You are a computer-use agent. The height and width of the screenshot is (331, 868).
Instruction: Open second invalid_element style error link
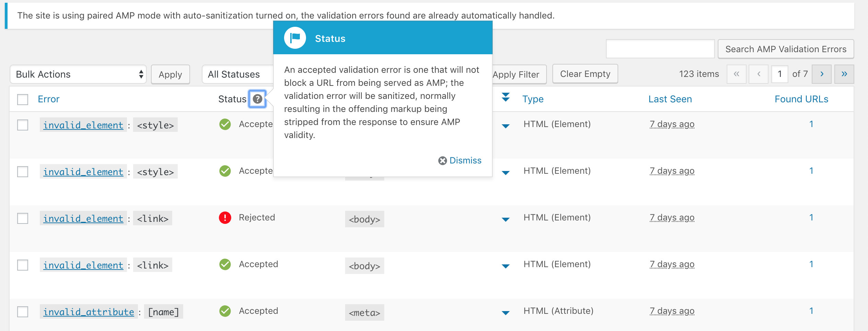tap(83, 172)
